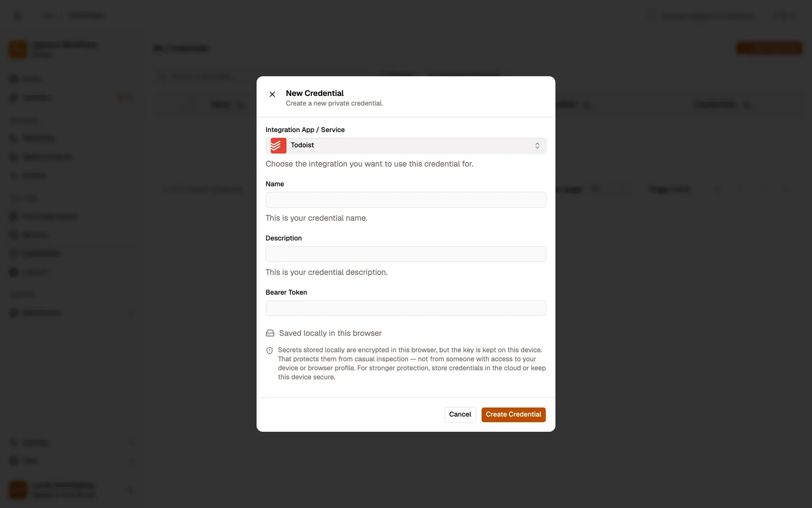This screenshot has height=508, width=812.
Task: Click 'Choose the integration you want' help text
Action: [369, 164]
